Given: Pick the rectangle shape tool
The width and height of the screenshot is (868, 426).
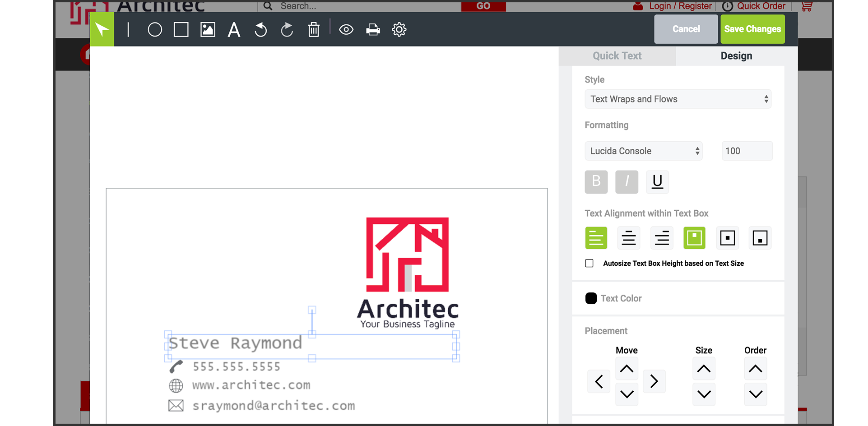Looking at the screenshot, I should click(181, 30).
